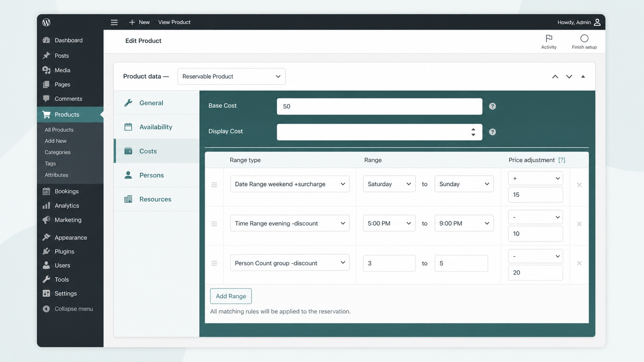Click the Media icon in sidebar
Viewport: 644px width, 362px height.
[x=46, y=70]
